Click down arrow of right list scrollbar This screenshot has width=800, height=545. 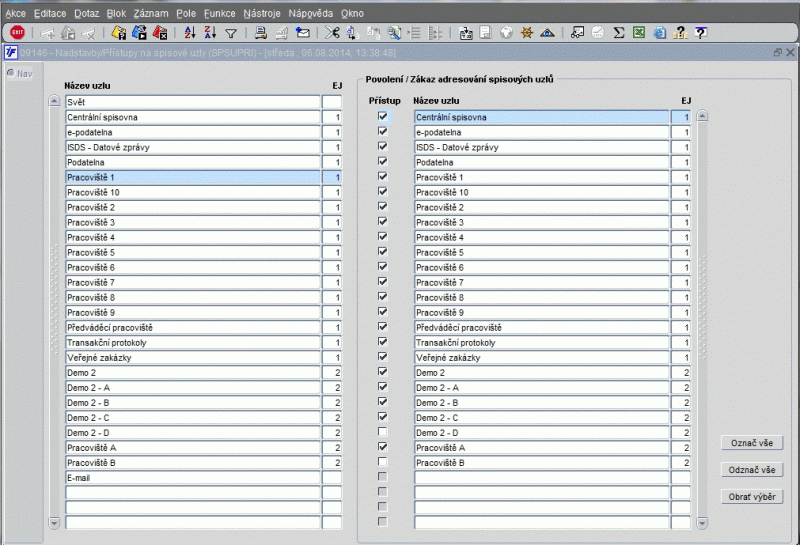[702, 522]
